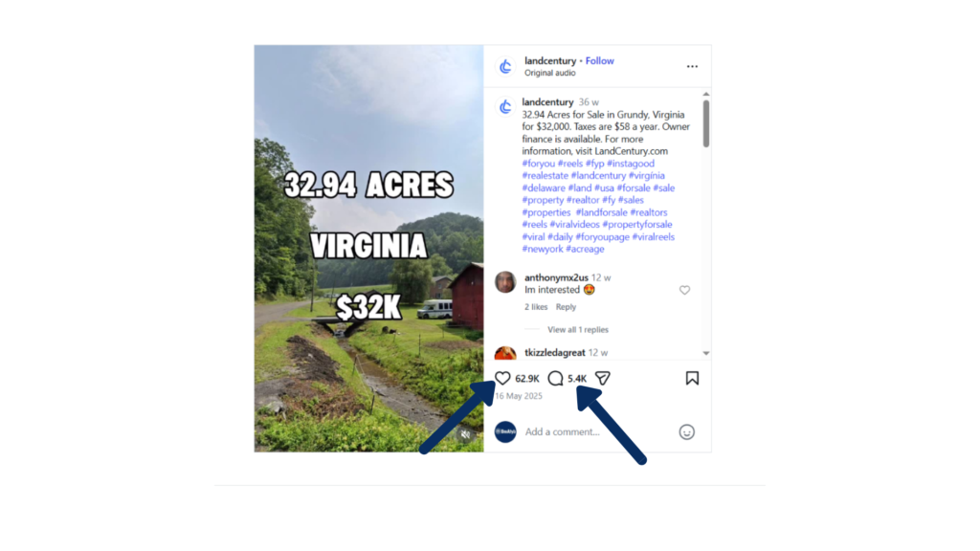Reply to the Im interested comment
980x551 pixels.
pos(566,307)
